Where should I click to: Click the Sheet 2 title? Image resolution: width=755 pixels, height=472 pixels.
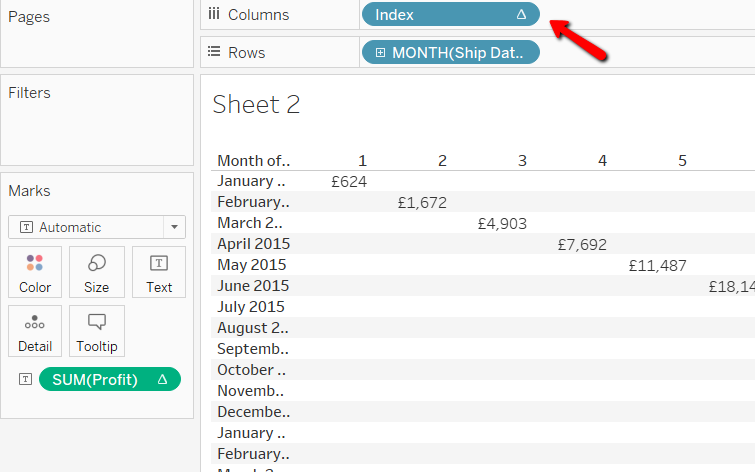click(256, 104)
